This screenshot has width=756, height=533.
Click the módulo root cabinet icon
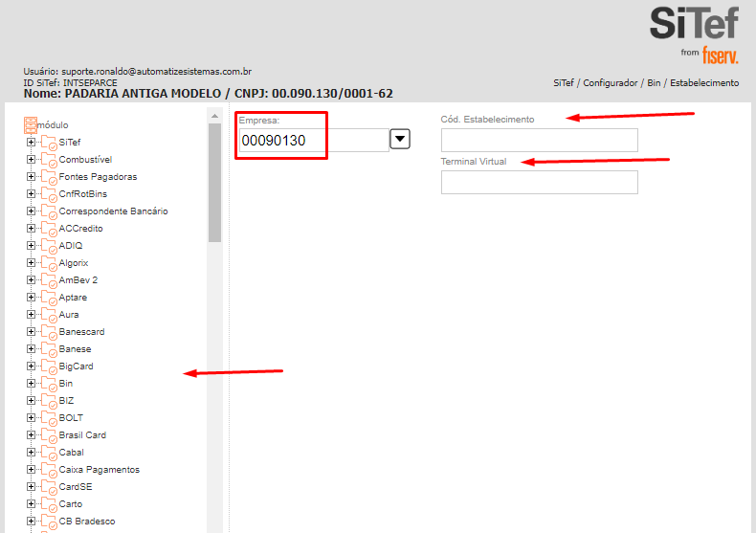31,124
